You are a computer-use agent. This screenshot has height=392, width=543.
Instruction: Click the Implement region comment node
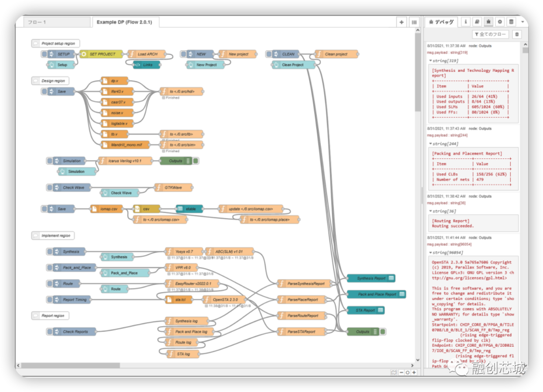(x=53, y=236)
